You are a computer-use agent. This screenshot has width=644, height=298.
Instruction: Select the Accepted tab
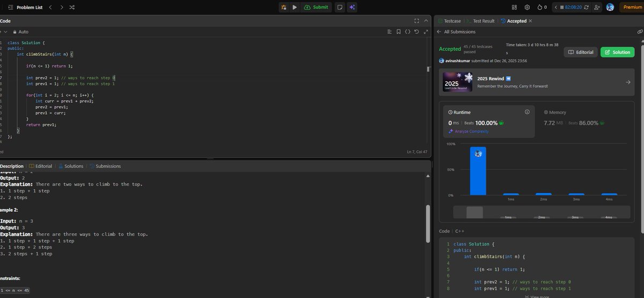pos(513,21)
